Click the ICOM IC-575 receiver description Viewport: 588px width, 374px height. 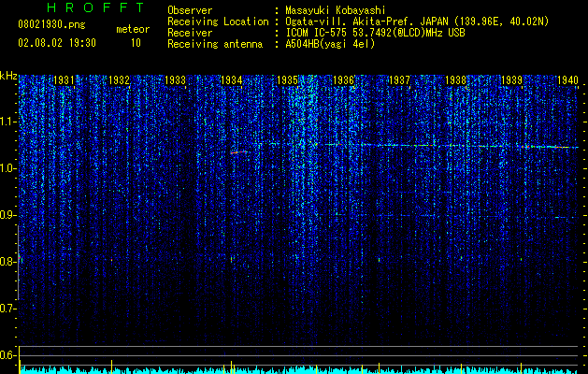pos(375,33)
